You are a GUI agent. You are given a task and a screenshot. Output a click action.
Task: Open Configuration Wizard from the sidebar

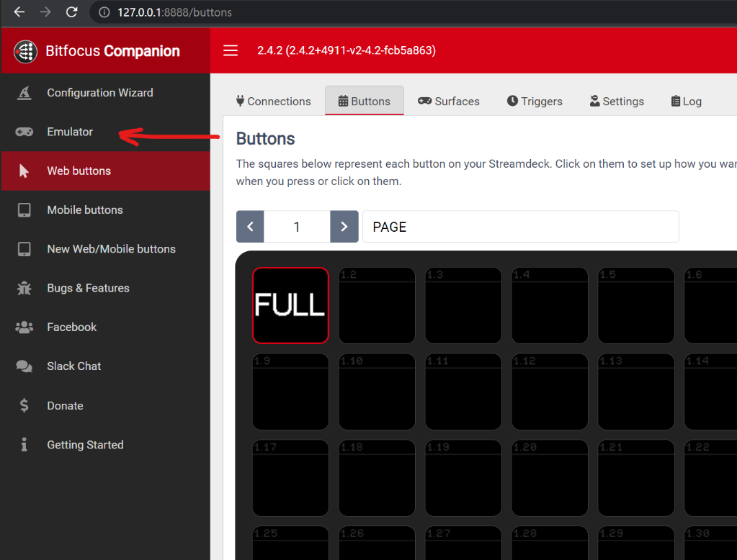pyautogui.click(x=106, y=93)
